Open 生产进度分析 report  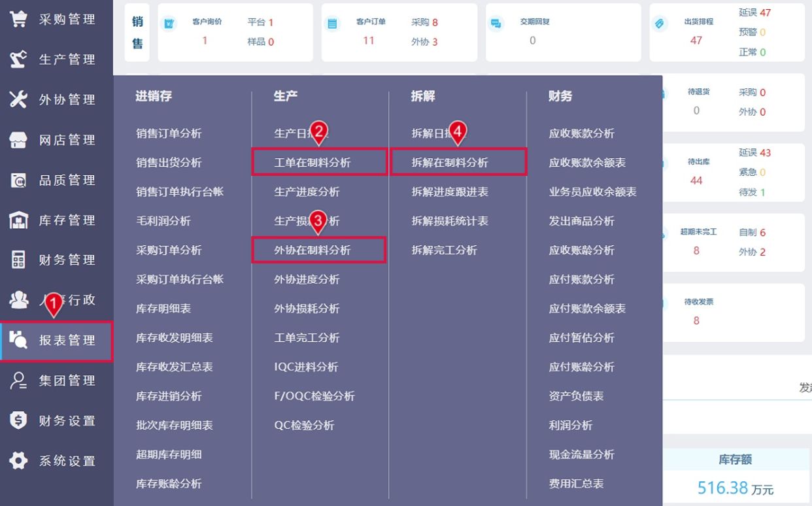307,192
